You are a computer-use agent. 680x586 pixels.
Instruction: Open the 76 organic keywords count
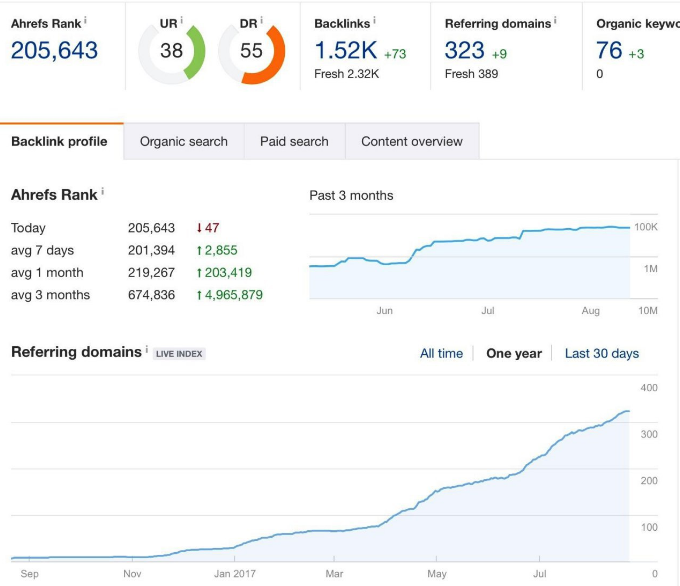coord(609,50)
